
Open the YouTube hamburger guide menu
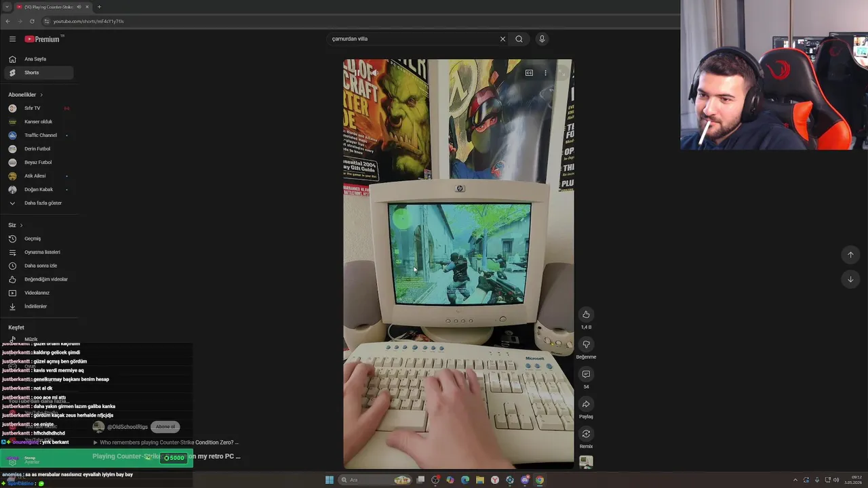point(12,39)
